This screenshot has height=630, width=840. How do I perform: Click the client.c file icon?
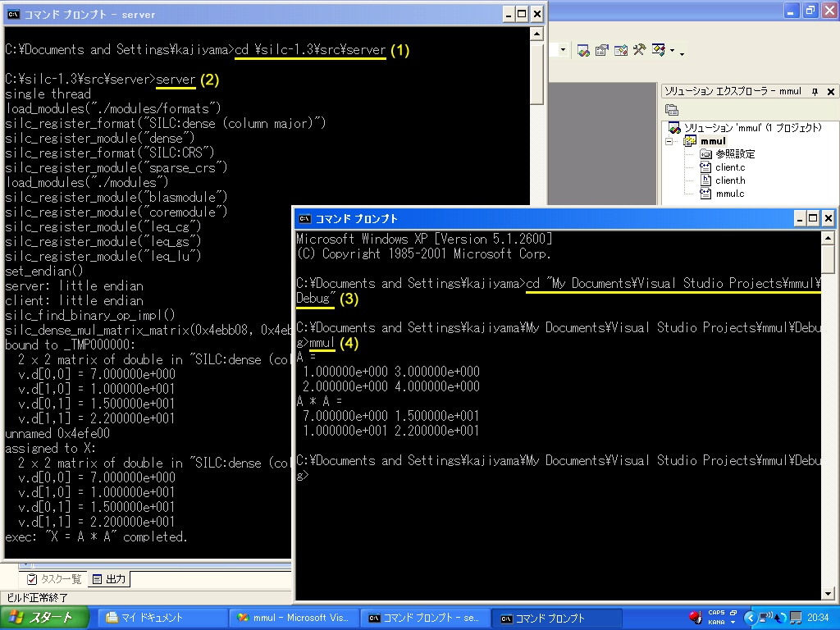click(705, 167)
